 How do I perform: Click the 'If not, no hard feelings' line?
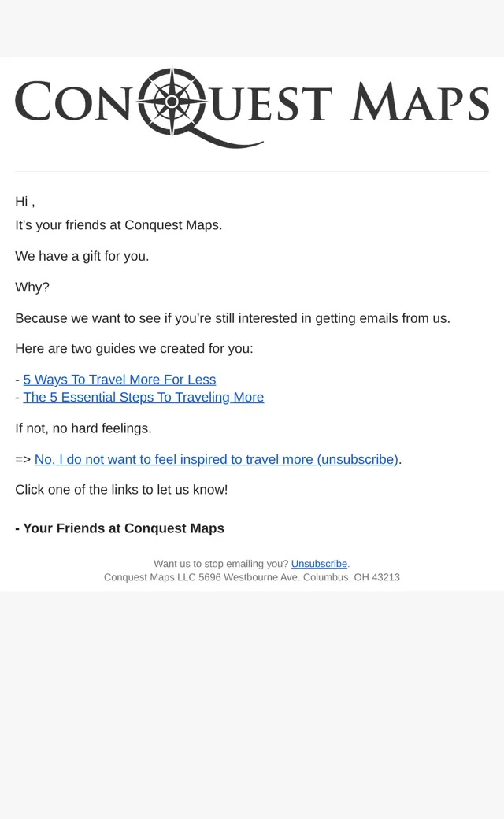pyautogui.click(x=83, y=429)
